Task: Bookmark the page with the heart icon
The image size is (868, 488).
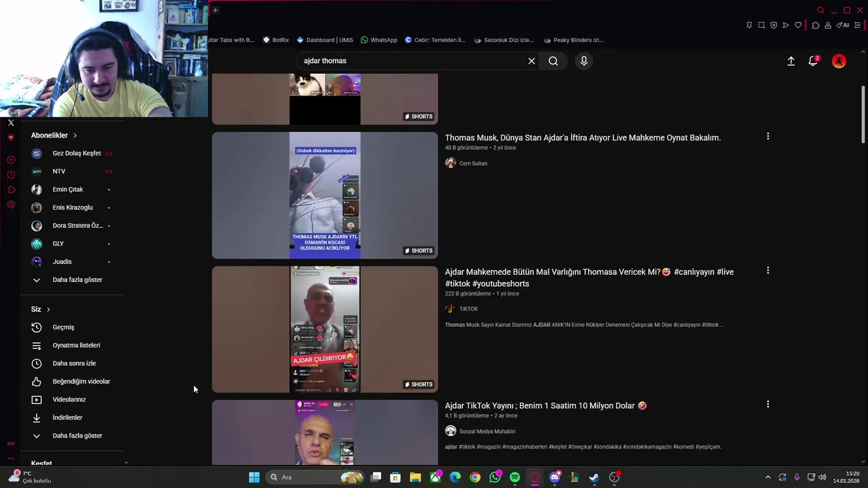Action: 798,25
